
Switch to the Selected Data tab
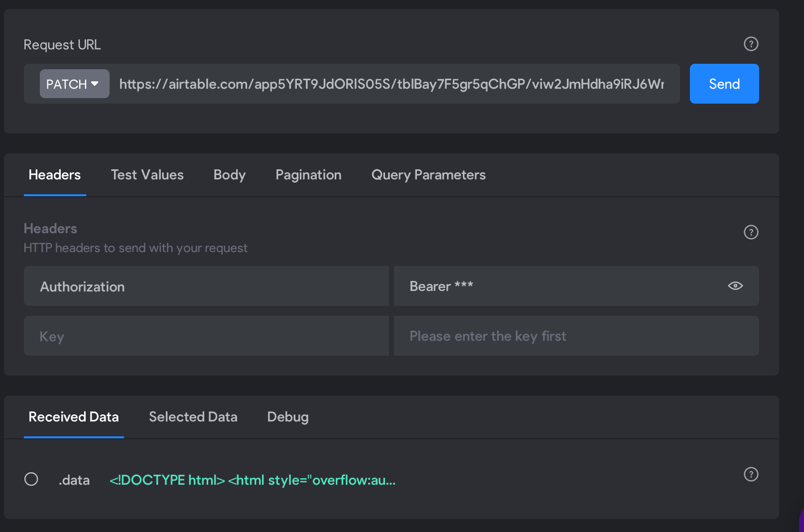(193, 417)
